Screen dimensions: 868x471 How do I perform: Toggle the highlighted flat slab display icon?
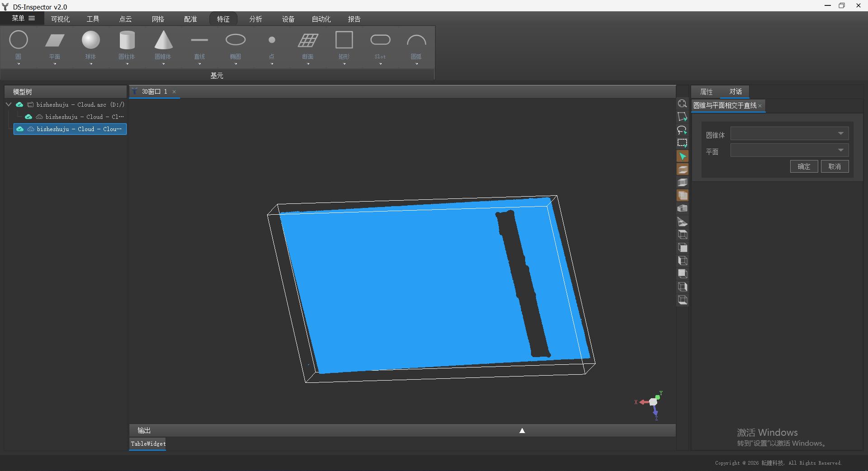tap(683, 170)
